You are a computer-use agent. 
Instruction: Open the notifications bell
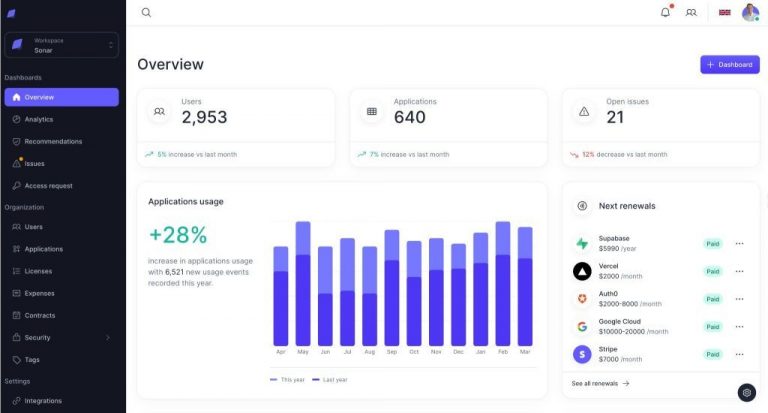[665, 13]
